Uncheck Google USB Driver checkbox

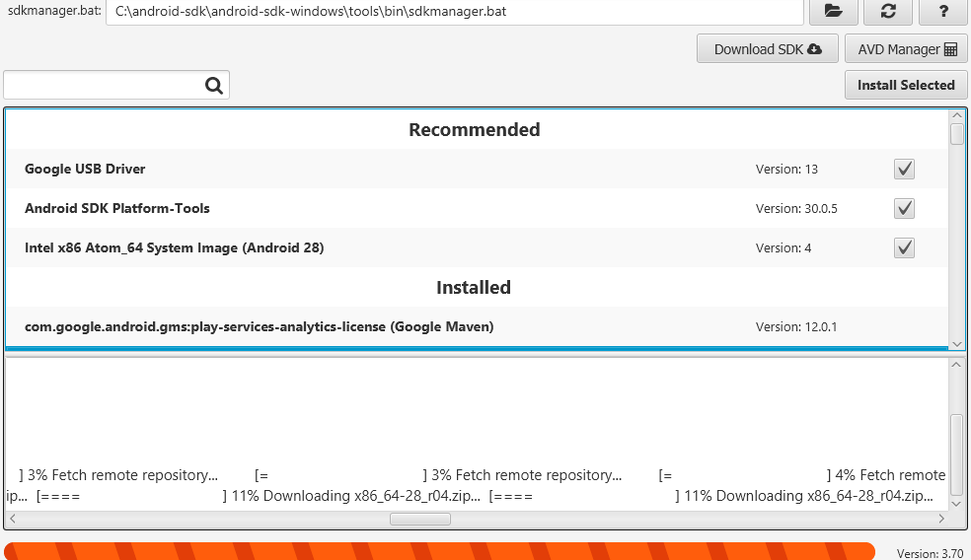point(904,169)
